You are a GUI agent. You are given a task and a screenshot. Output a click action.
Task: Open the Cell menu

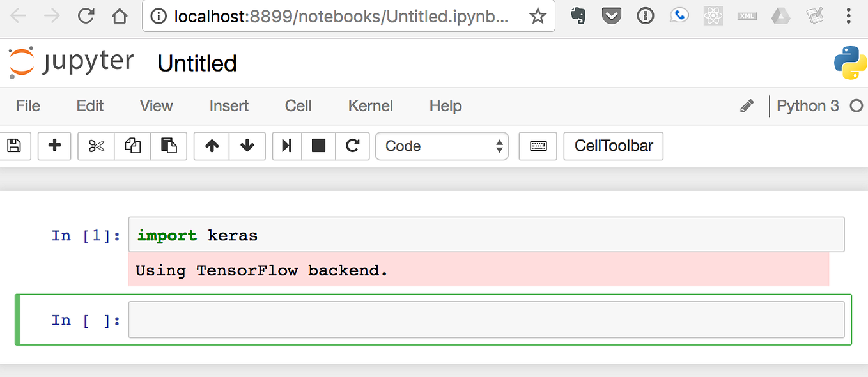298,106
